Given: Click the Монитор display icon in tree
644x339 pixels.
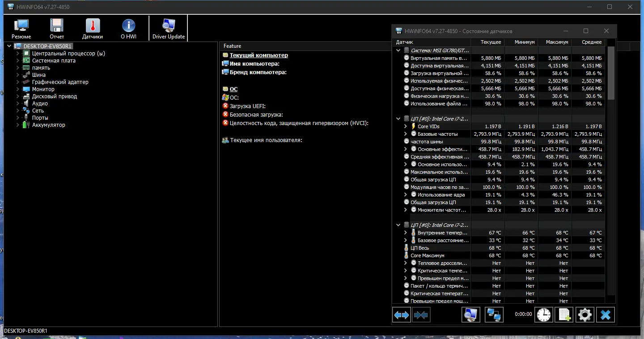Looking at the screenshot, I should coord(26,89).
